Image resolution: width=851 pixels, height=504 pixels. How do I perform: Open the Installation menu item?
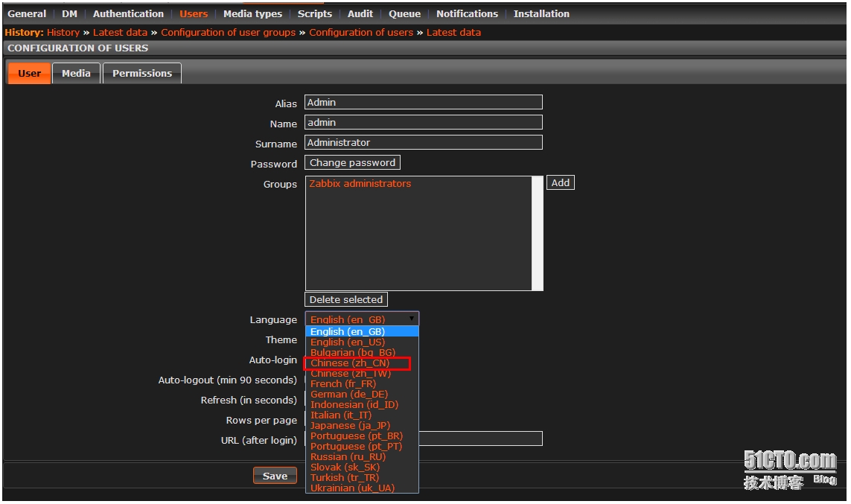click(541, 13)
